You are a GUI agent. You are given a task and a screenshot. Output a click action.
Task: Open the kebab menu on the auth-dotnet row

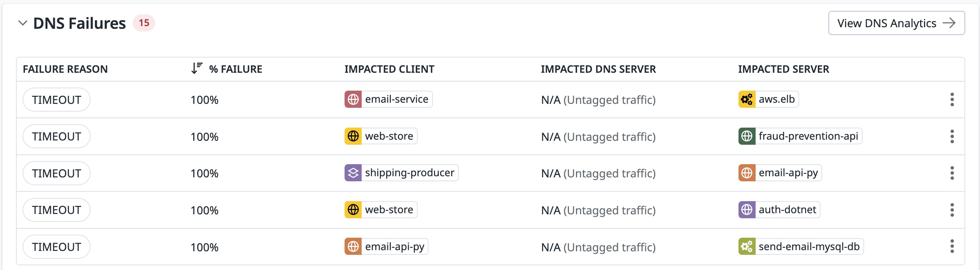(x=952, y=210)
